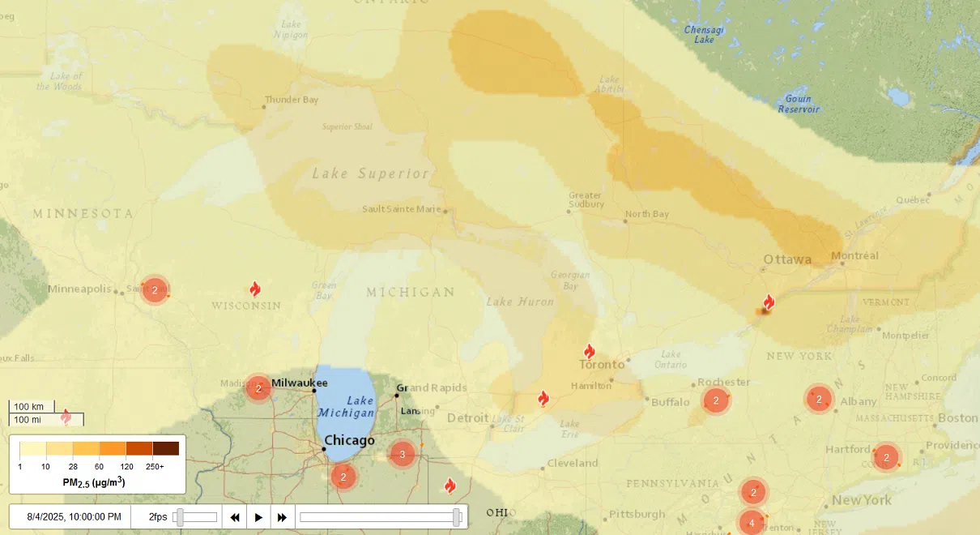Click the 2fps speed slider handle

point(180,517)
